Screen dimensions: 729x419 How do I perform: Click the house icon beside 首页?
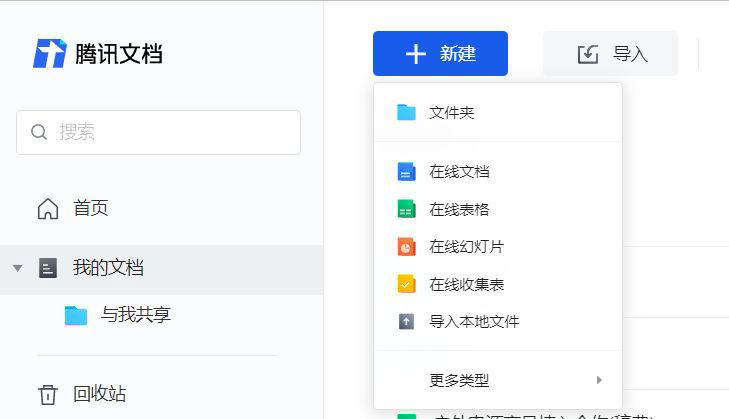[48, 208]
